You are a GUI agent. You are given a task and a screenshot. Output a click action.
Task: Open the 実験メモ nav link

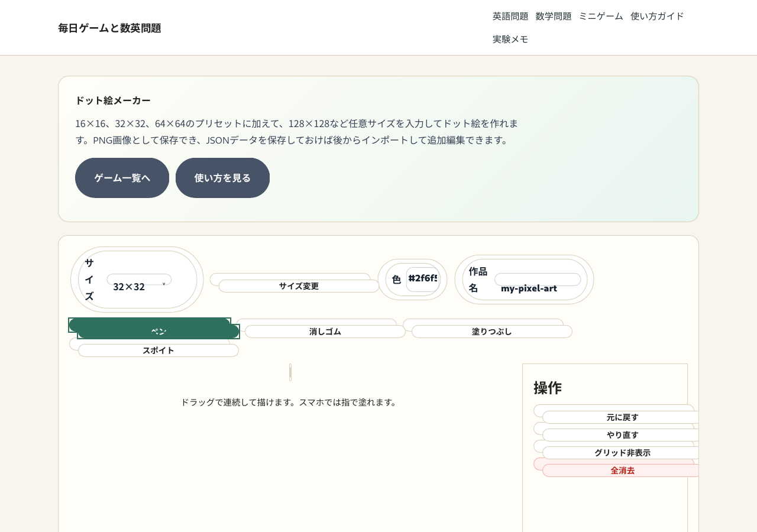pyautogui.click(x=510, y=39)
